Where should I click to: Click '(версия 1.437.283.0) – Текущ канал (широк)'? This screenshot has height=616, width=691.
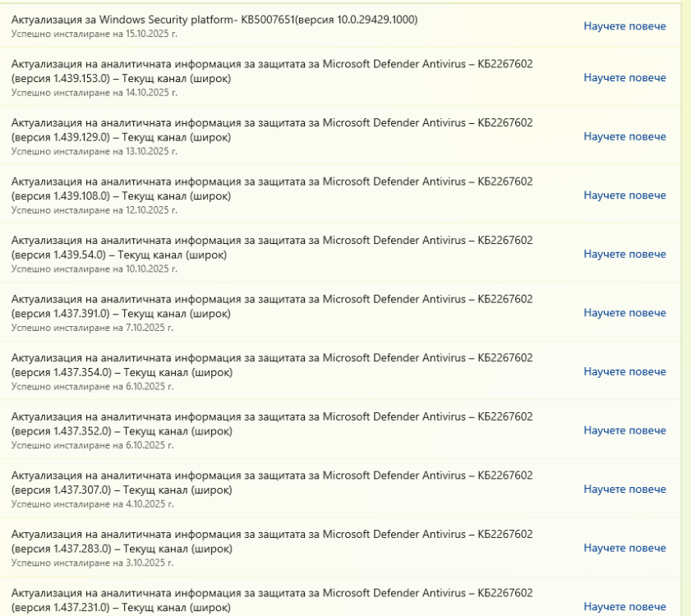click(122, 549)
